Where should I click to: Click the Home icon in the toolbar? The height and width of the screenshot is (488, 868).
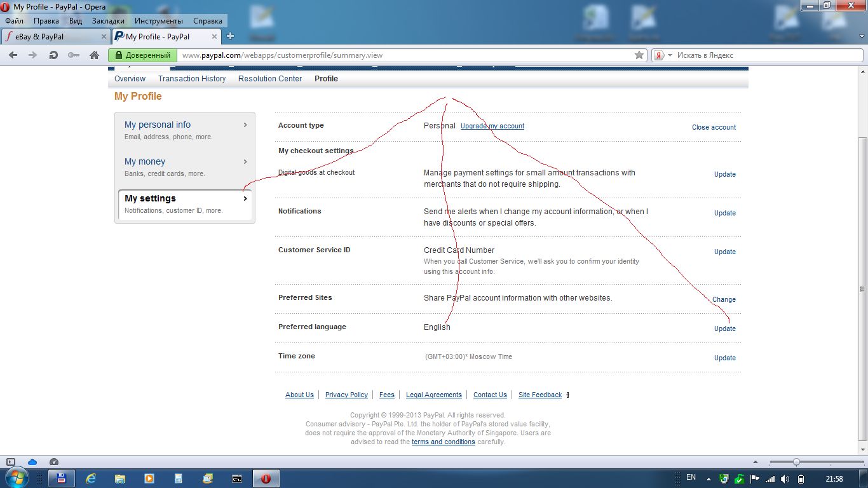(x=94, y=55)
